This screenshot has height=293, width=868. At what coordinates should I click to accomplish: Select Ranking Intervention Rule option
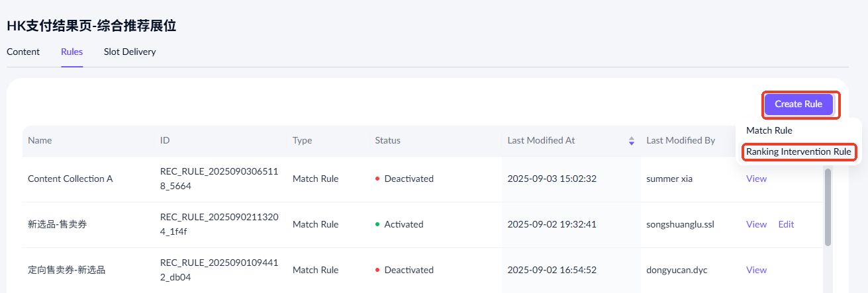(x=798, y=152)
